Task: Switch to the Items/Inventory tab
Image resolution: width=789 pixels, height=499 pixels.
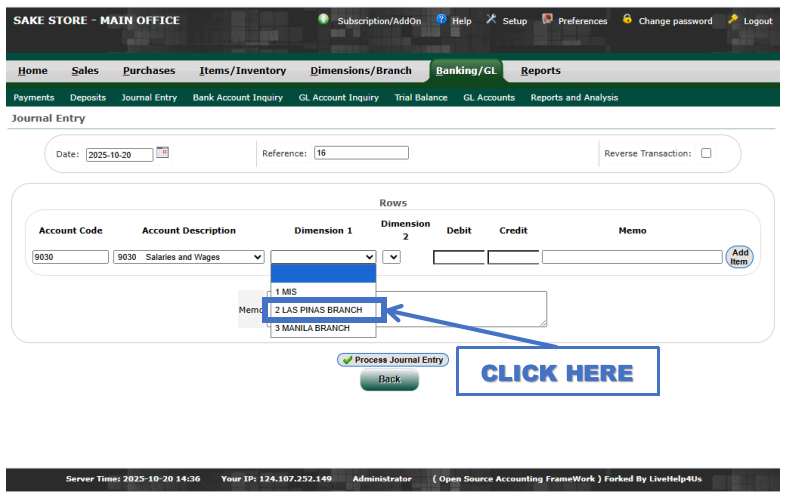Action: click(242, 71)
